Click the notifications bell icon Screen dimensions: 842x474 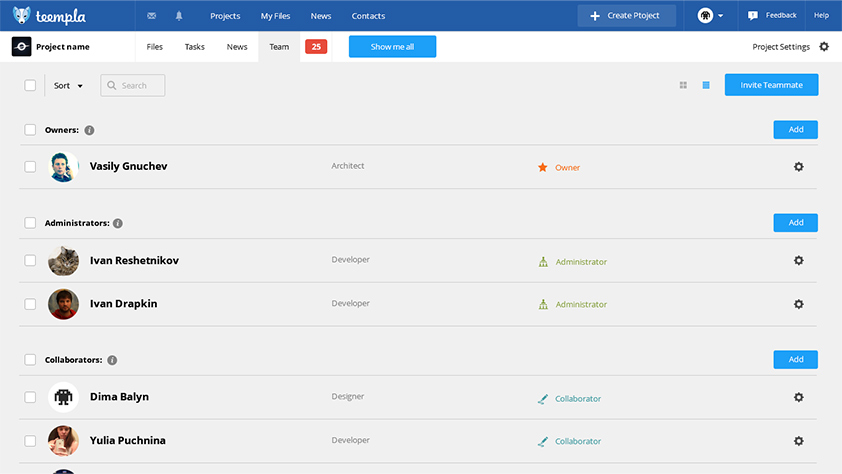179,16
